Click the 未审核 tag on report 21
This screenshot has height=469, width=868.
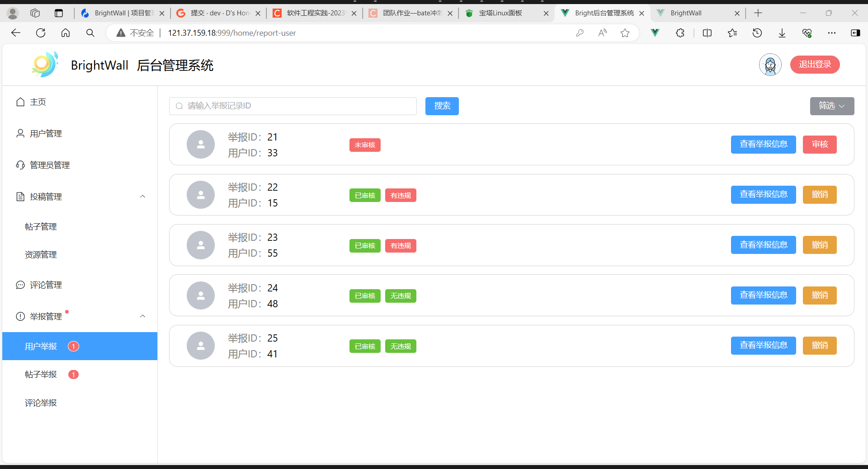(365, 145)
